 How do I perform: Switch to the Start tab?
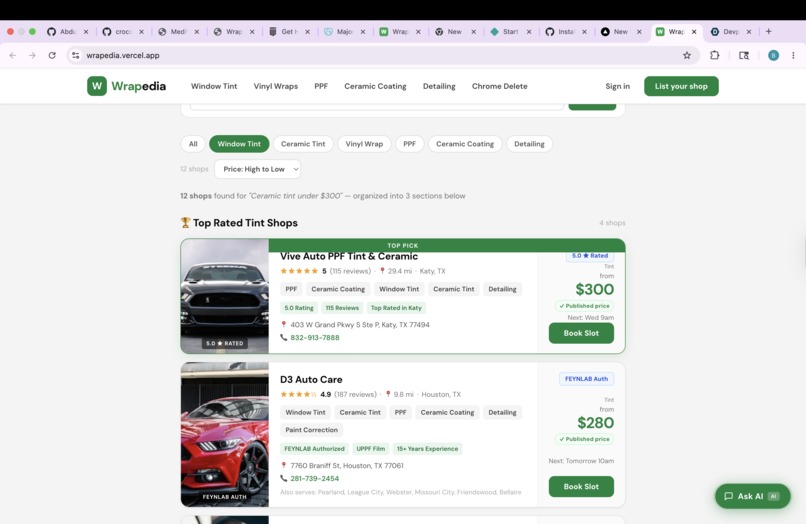510,31
